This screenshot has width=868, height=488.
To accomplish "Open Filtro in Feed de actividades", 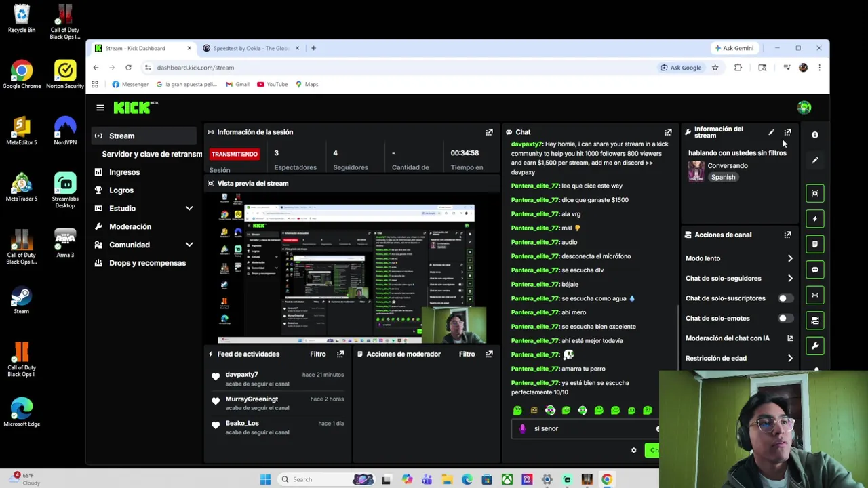I will pos(317,354).
